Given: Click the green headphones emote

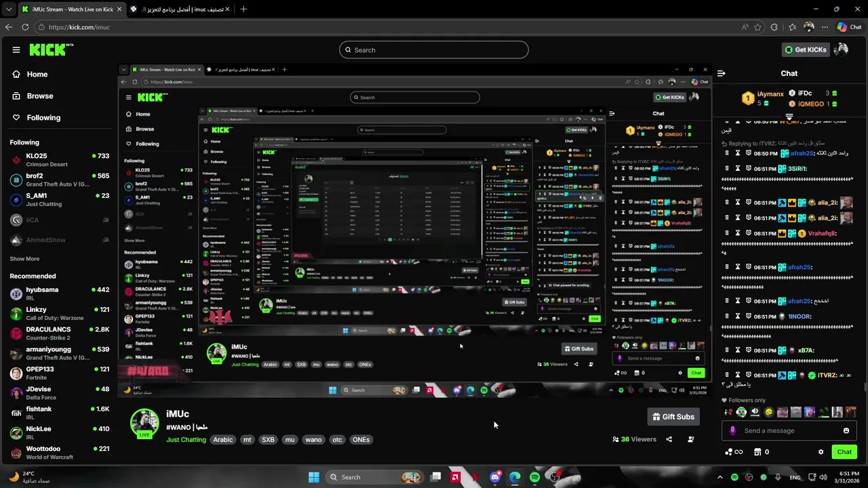Looking at the screenshot, I should point(741,412).
